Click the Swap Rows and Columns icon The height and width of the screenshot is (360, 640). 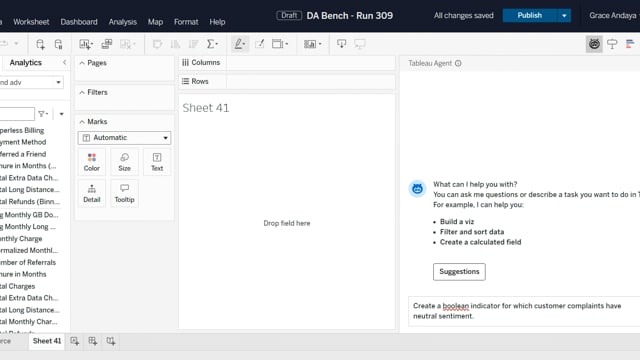click(x=157, y=44)
